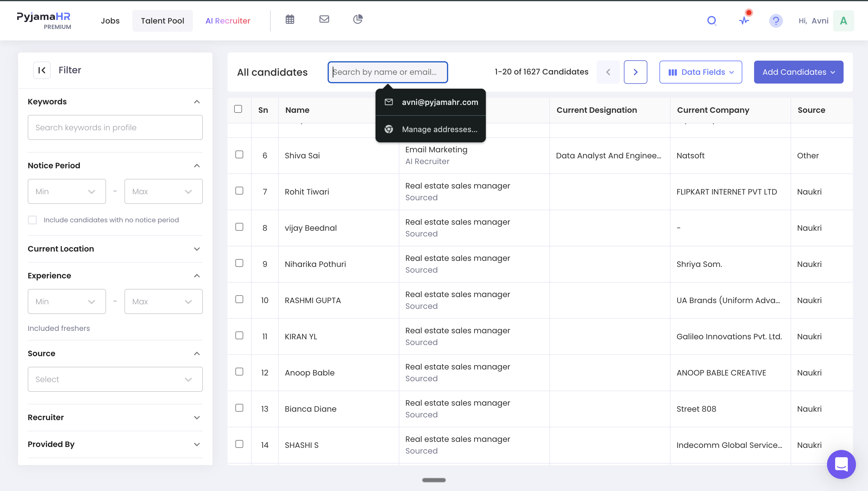The image size is (868, 491).
Task: Enable include candidates with no notice period
Action: point(32,220)
